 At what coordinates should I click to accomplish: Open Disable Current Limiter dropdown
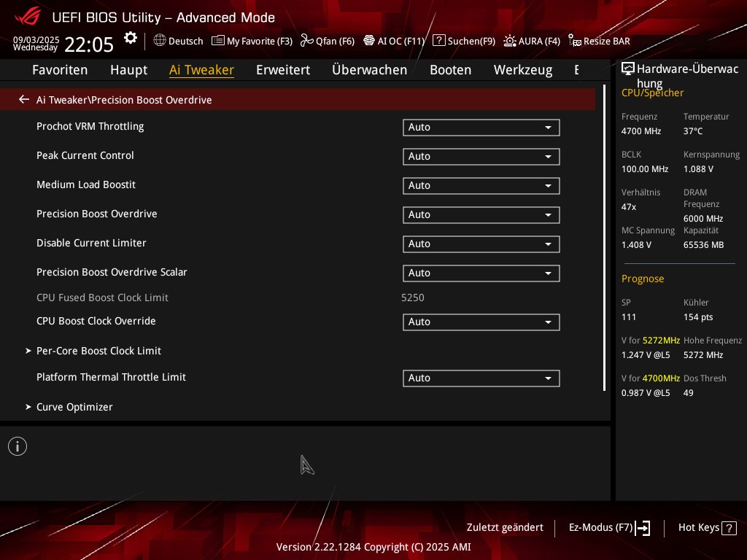coord(481,244)
